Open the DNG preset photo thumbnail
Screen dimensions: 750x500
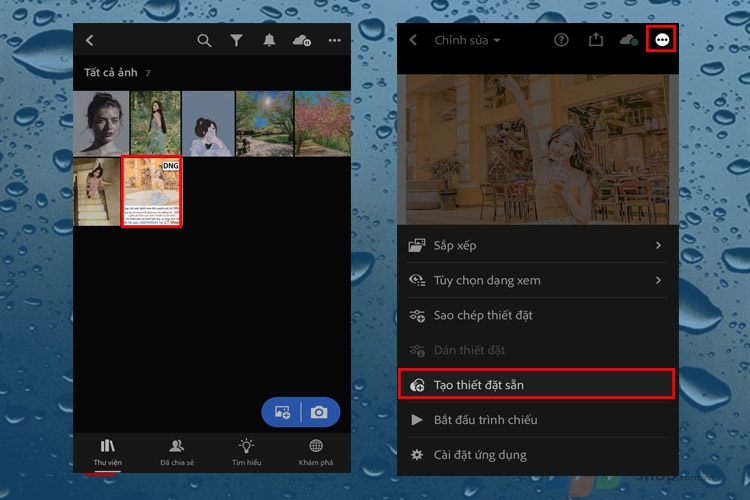(x=152, y=192)
